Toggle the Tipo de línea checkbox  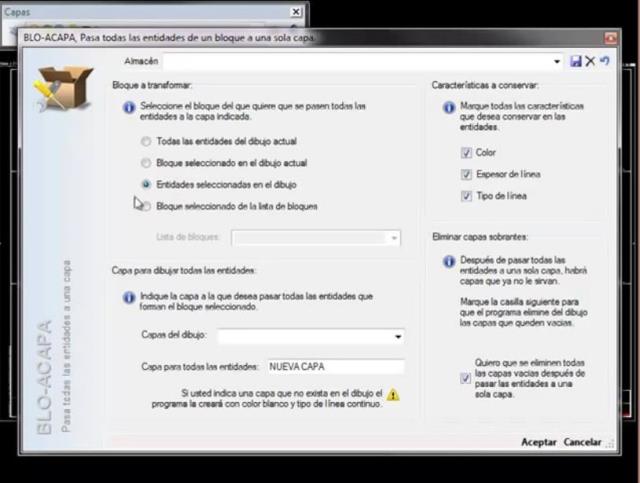point(466,196)
